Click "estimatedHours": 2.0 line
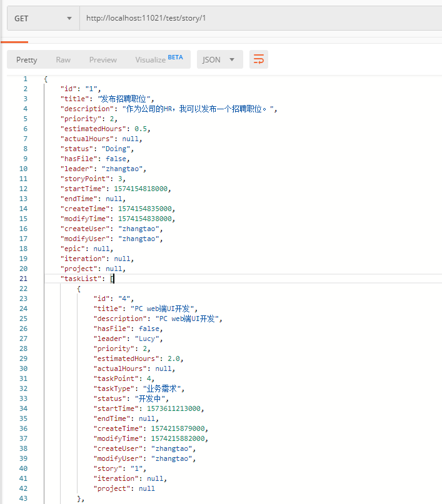The height and width of the screenshot is (504, 442). click(138, 358)
